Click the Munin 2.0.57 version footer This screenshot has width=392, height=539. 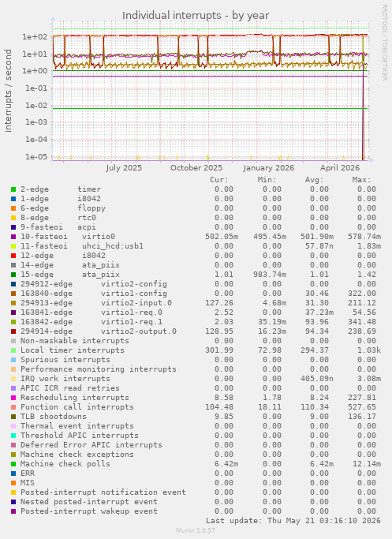point(196,530)
